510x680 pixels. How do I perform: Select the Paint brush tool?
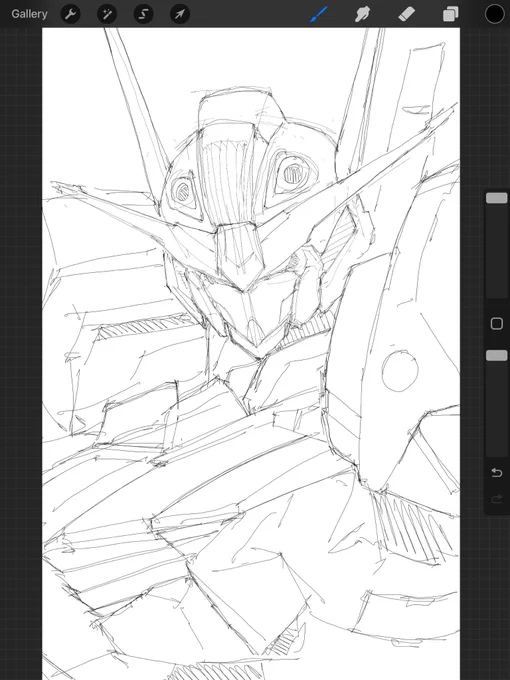tap(319, 14)
